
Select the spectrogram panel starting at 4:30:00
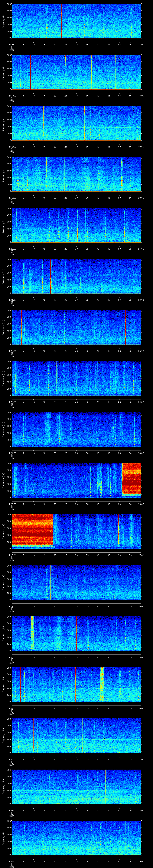coord(76,736)
